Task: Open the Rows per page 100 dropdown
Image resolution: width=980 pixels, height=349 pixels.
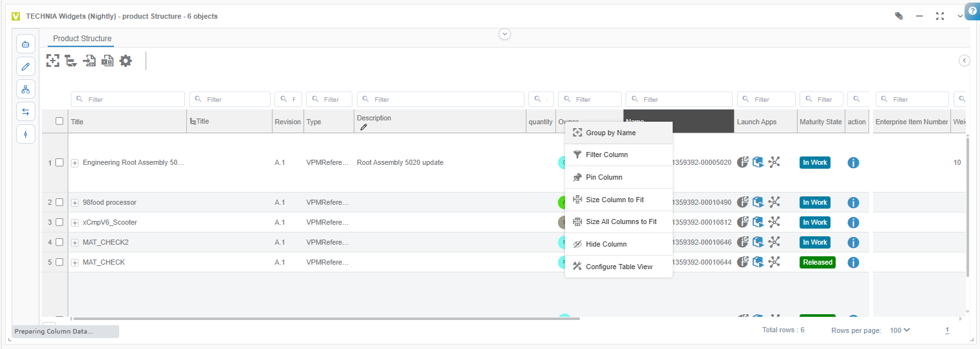Action: (900, 330)
